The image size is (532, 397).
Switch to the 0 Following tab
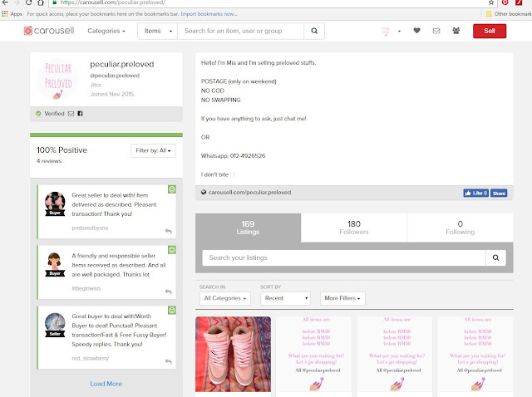460,228
